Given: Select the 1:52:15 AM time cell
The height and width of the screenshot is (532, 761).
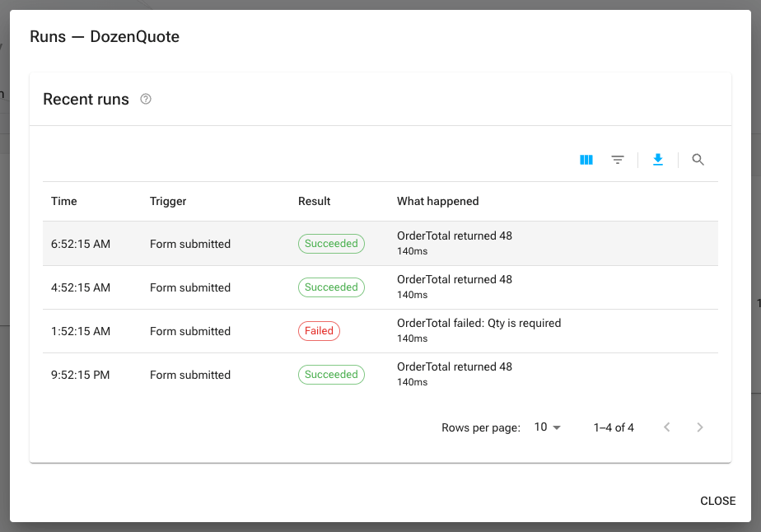Looking at the screenshot, I should click(81, 331).
